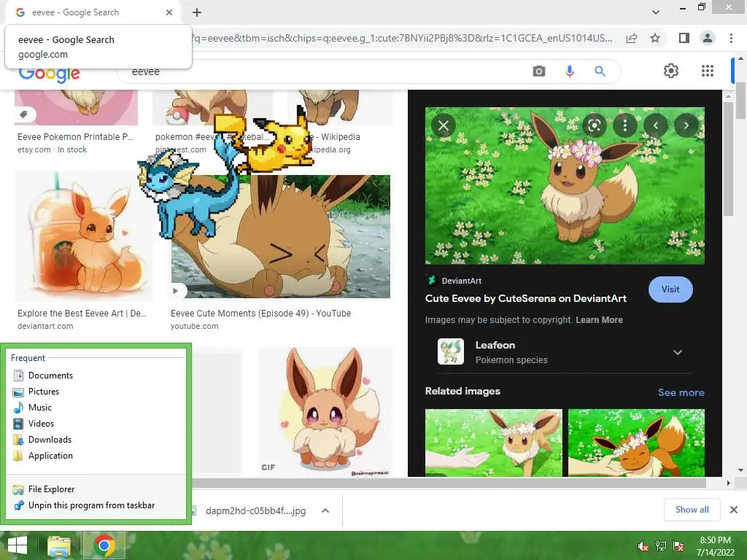This screenshot has height=560, width=747.
Task: Bookmark this tab with the star icon
Action: 655,38
